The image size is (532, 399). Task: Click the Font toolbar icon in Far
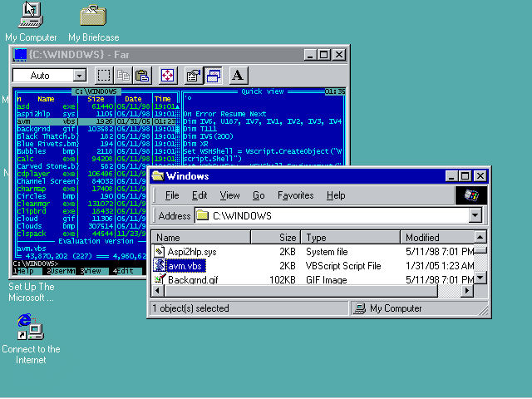pyautogui.click(x=239, y=76)
